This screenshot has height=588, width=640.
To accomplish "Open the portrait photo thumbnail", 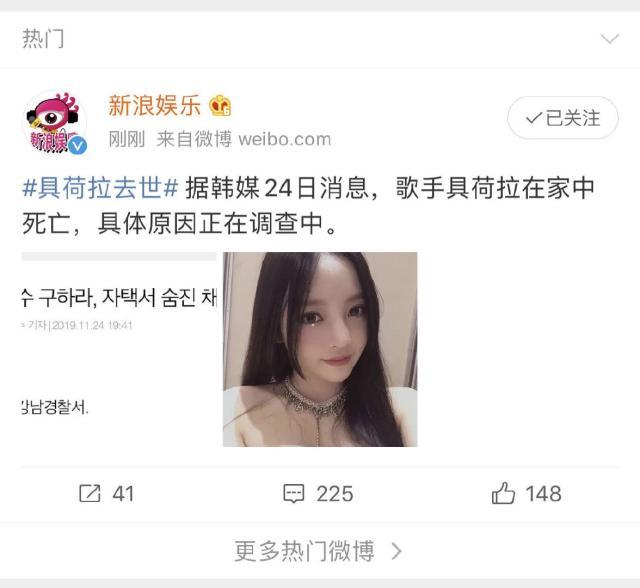I will click(x=320, y=349).
